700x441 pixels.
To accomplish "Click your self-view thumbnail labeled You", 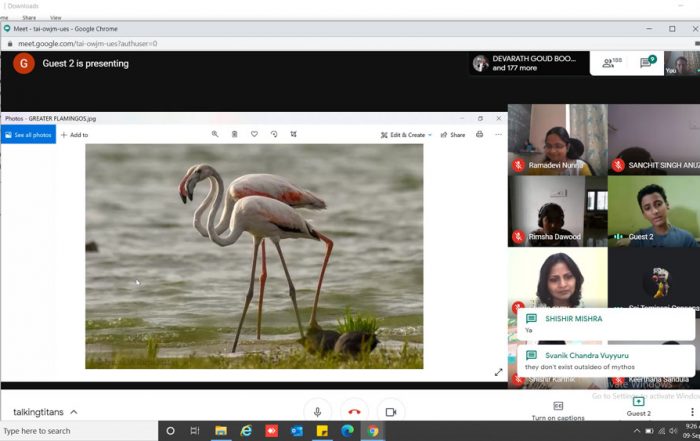I will click(x=682, y=63).
